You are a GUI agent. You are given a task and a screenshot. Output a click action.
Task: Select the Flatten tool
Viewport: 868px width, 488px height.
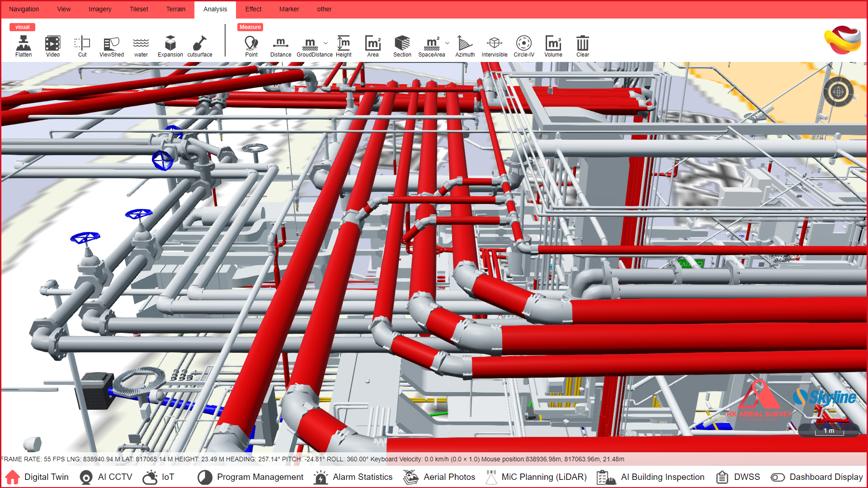click(x=24, y=46)
